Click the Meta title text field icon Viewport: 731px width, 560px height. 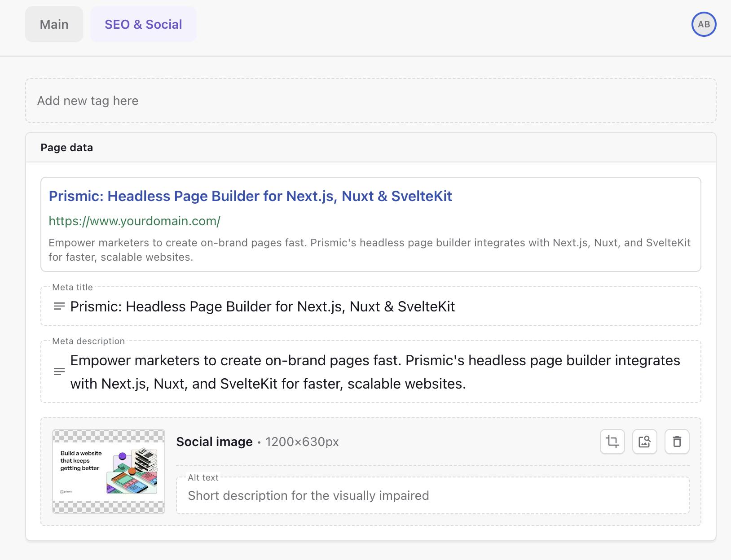58,306
